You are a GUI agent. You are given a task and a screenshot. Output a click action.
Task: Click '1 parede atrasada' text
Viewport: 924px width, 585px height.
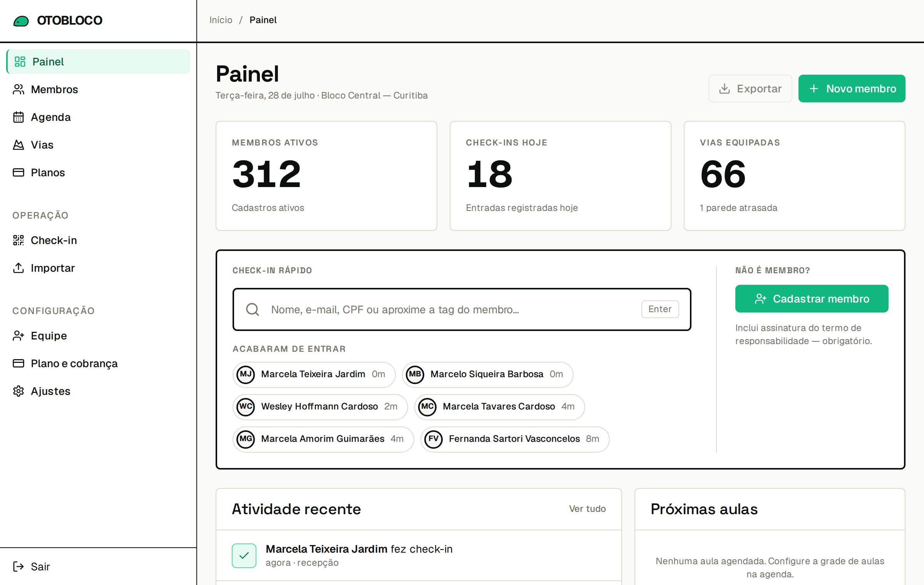tap(738, 208)
